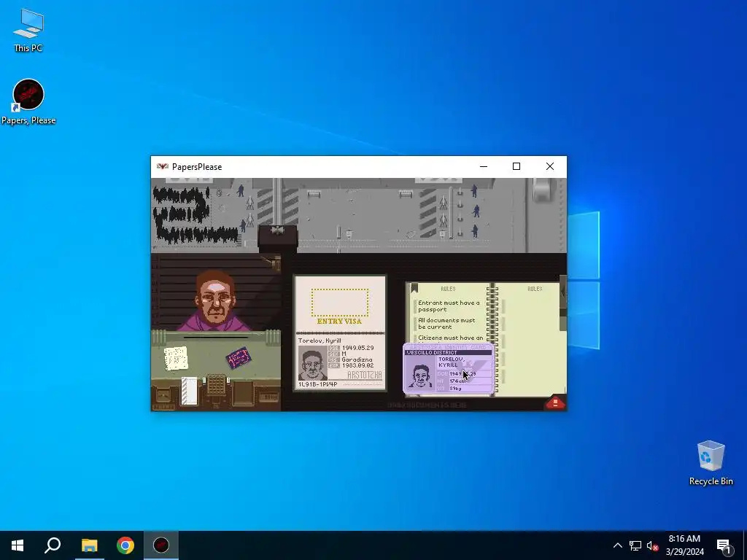
Task: Click passport date of birth 1949.05.29
Action: click(357, 348)
